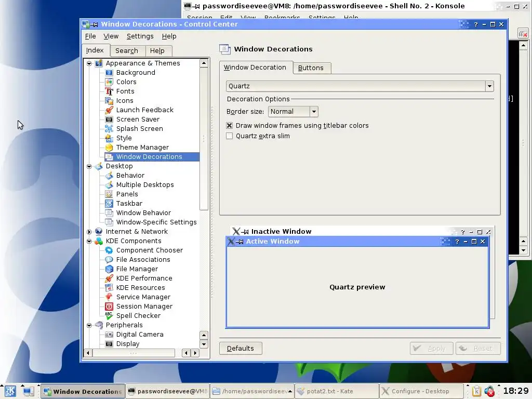Open Splash Screen module icon
Image resolution: width=532 pixels, height=399 pixels.
click(x=109, y=129)
